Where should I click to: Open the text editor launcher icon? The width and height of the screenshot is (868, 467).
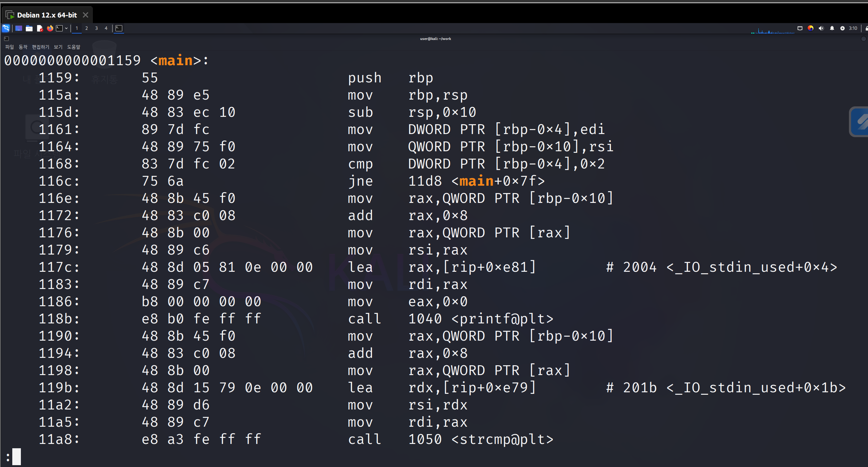tap(40, 28)
